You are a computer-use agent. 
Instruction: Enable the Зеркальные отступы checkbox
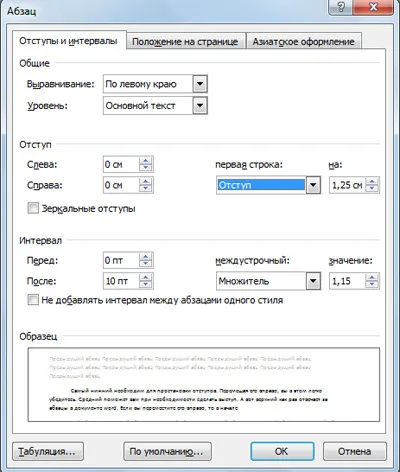[x=33, y=208]
